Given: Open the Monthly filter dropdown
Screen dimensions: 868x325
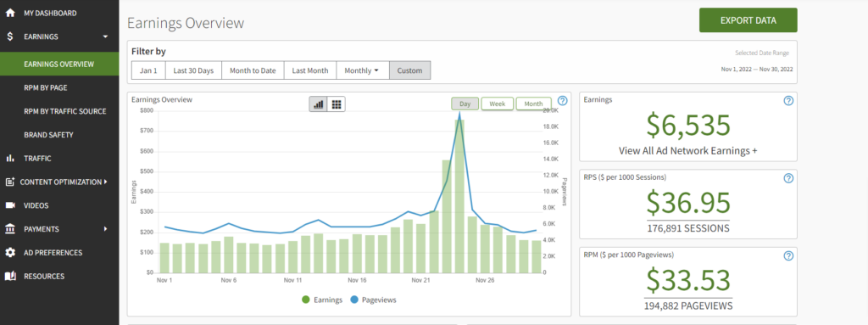Looking at the screenshot, I should click(x=363, y=70).
